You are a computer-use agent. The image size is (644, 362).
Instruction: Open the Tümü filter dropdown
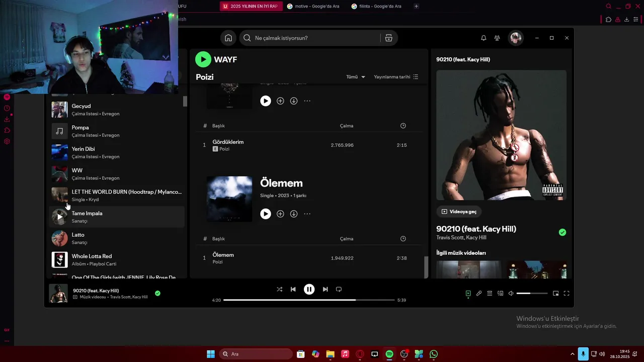coord(356,77)
